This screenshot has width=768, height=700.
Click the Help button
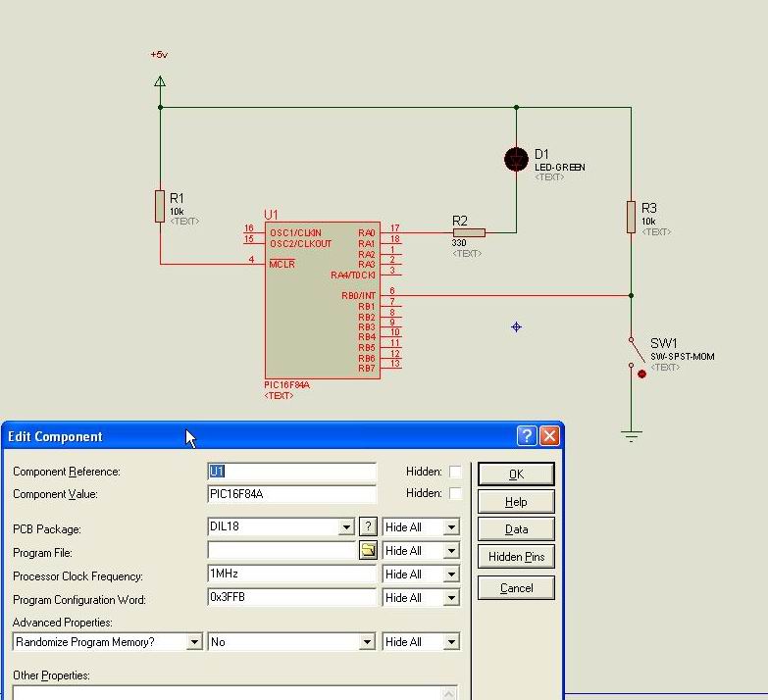click(516, 502)
